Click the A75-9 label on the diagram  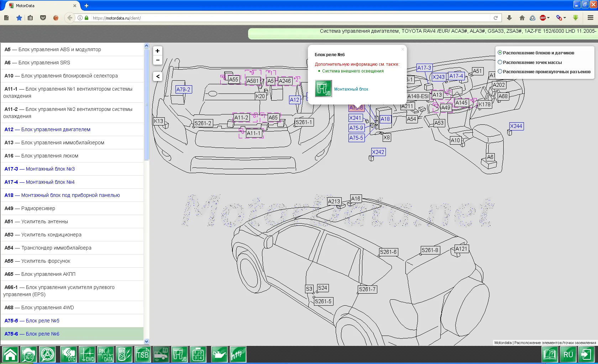(356, 128)
